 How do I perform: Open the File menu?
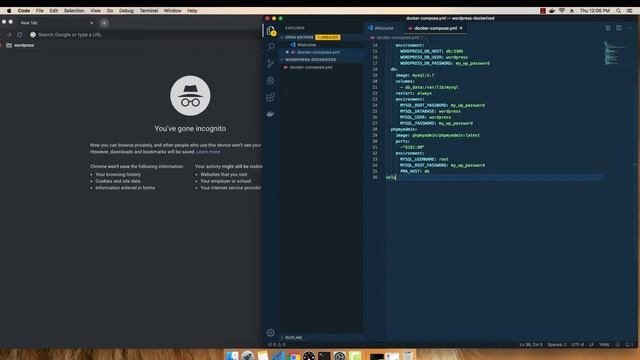(x=39, y=11)
